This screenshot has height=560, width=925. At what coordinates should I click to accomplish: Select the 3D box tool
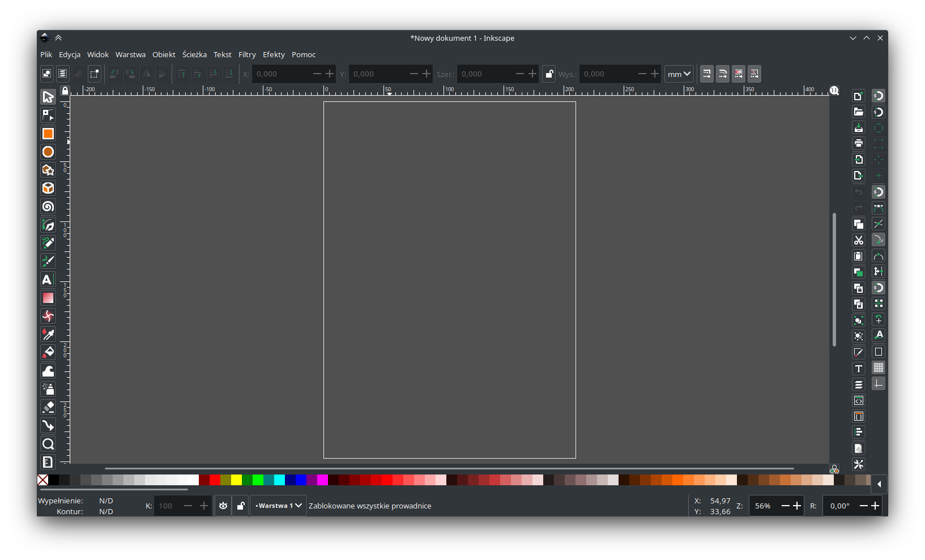[48, 188]
